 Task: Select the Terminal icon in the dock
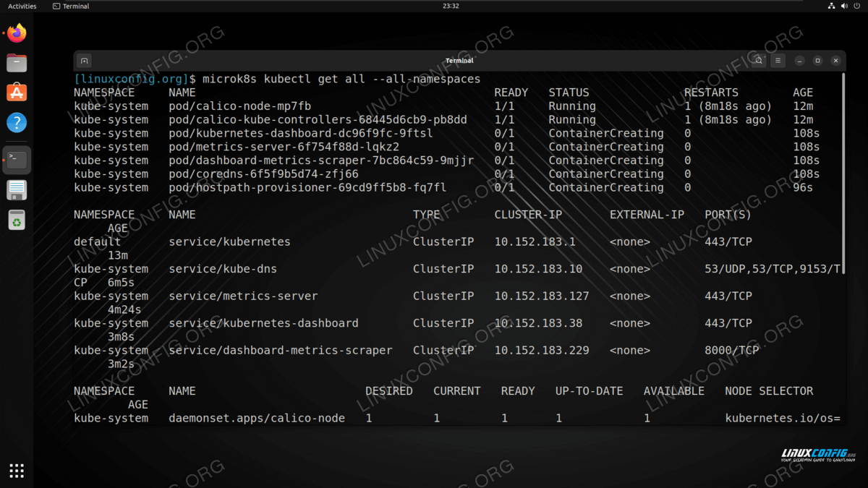pyautogui.click(x=17, y=160)
